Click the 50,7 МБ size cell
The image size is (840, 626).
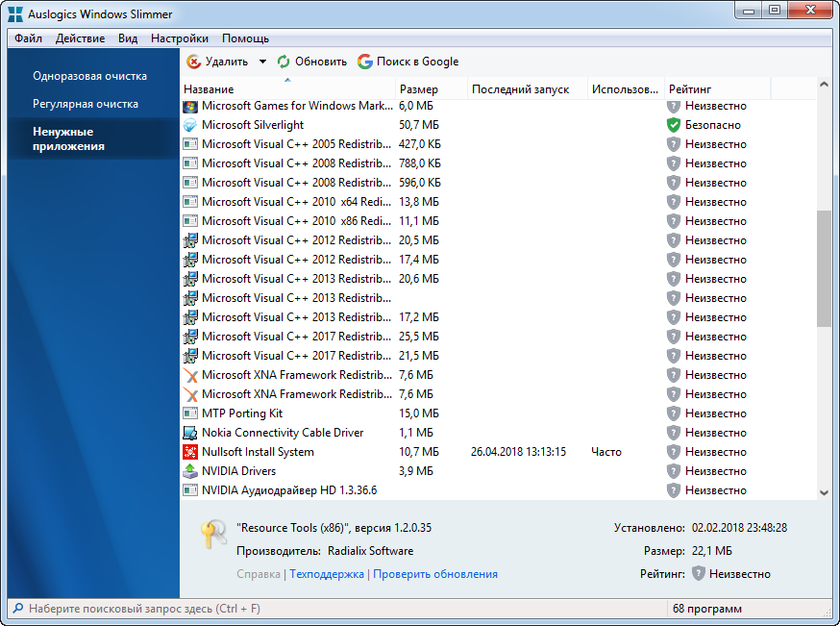click(x=418, y=125)
